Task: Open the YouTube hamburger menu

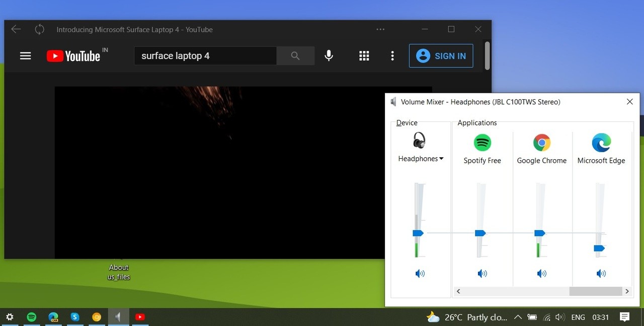Action: point(25,55)
